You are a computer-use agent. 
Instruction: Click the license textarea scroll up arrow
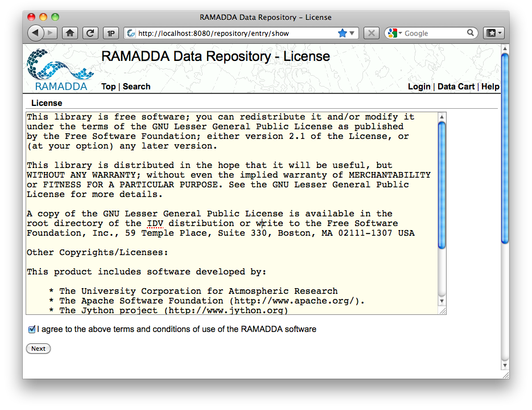click(x=442, y=117)
